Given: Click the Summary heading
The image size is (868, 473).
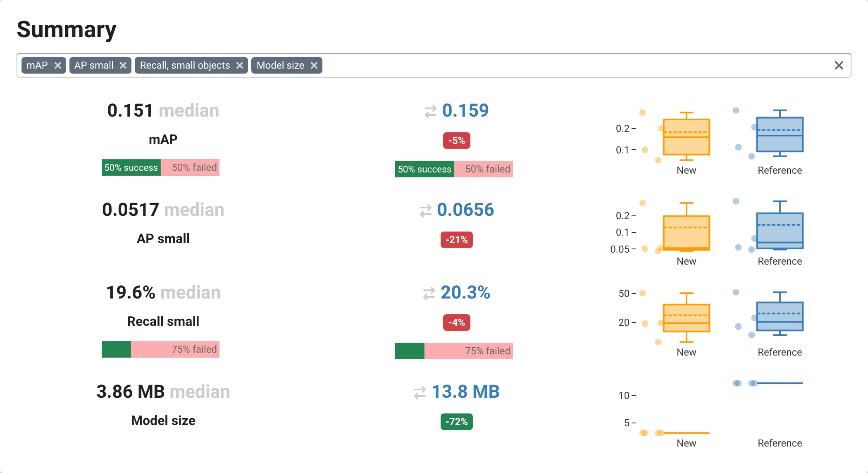Looking at the screenshot, I should [x=67, y=30].
